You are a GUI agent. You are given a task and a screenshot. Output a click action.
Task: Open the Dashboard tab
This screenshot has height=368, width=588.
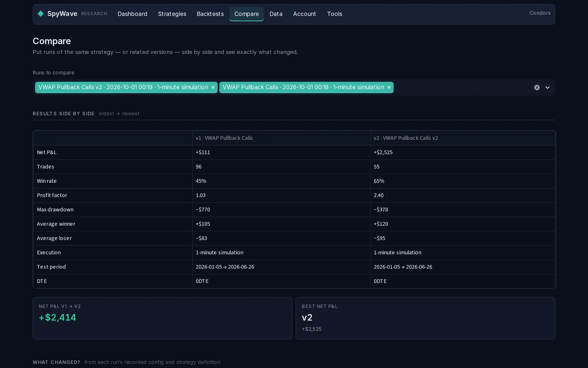(x=132, y=14)
